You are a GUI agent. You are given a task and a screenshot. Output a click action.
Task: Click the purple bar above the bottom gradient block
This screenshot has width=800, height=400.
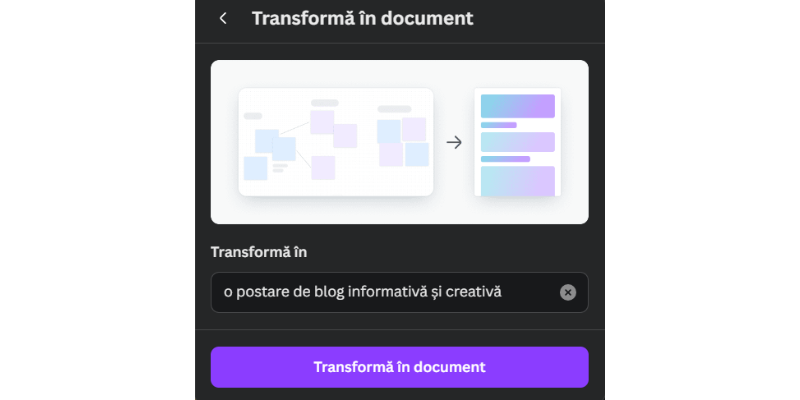505,159
